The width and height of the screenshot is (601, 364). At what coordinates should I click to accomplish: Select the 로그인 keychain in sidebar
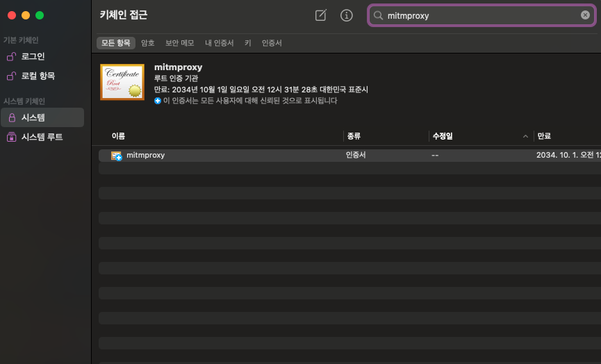point(33,56)
